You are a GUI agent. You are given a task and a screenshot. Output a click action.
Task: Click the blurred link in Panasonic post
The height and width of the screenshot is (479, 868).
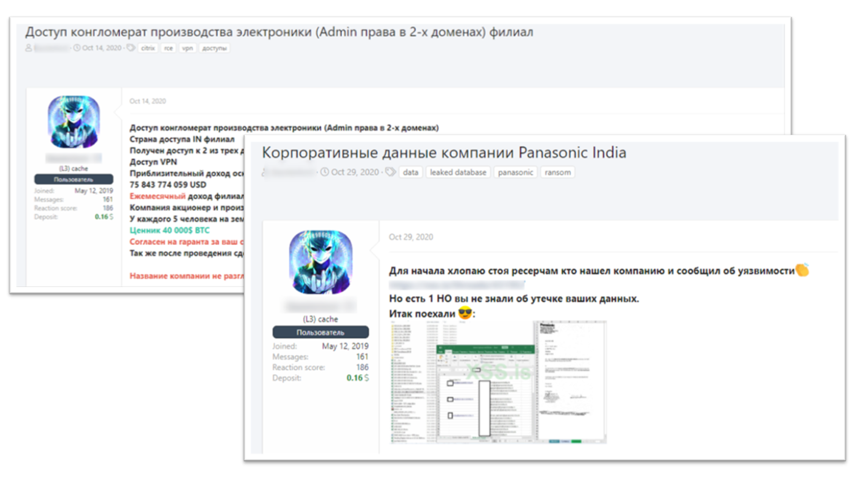(x=456, y=285)
